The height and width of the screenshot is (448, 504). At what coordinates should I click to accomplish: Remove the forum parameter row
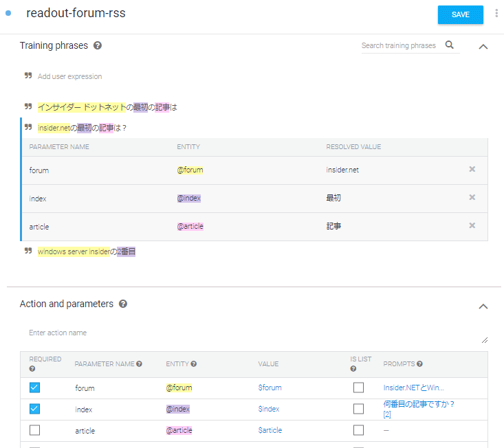[472, 169]
